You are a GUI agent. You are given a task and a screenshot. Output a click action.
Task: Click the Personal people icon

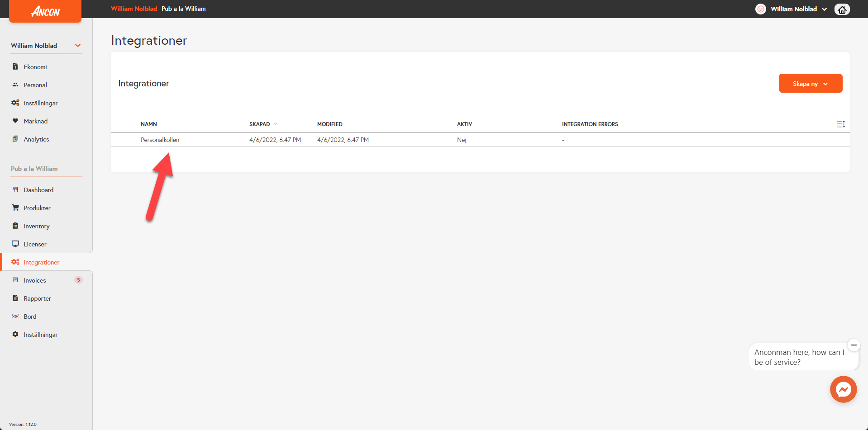pos(15,85)
